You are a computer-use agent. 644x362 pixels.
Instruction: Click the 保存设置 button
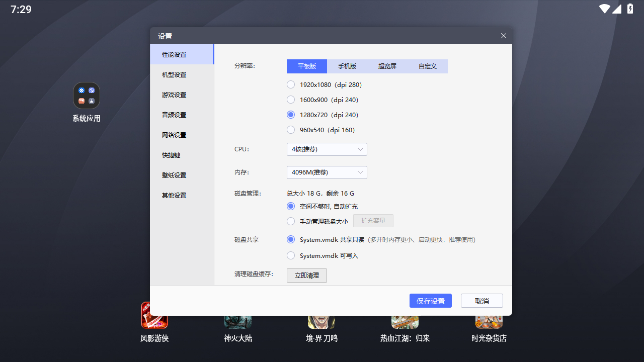point(431,301)
